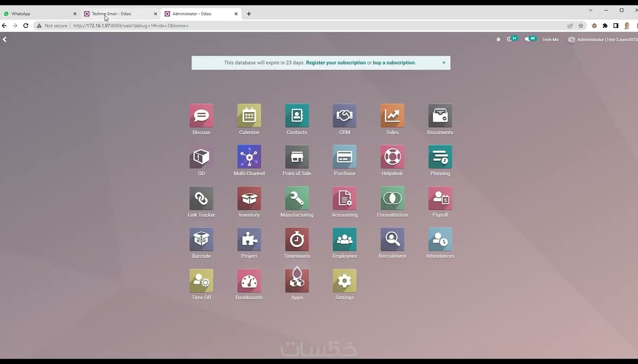Image resolution: width=638 pixels, height=364 pixels.
Task: Launch the Contacts app
Action: point(297,116)
